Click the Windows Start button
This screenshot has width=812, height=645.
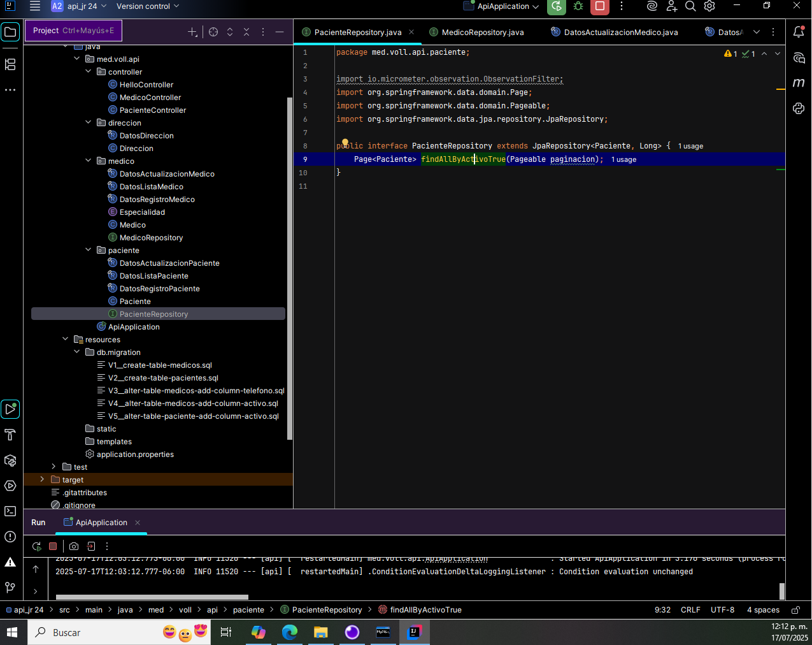pos(12,632)
